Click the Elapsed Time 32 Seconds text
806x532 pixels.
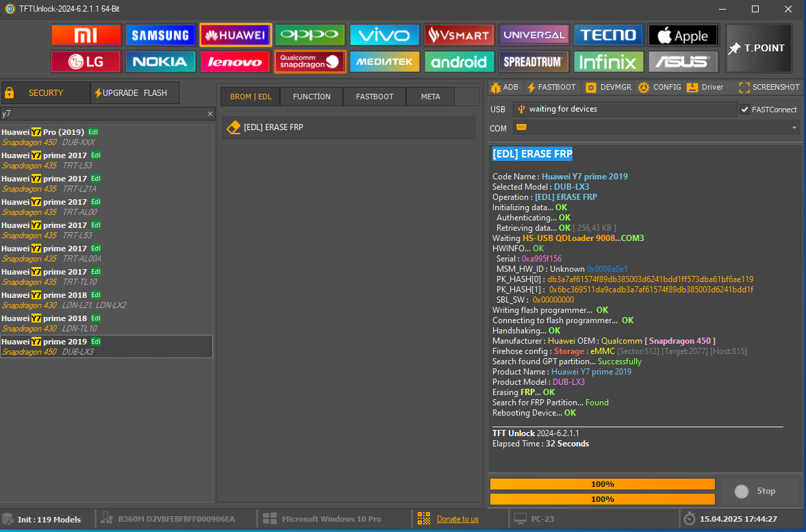point(541,444)
